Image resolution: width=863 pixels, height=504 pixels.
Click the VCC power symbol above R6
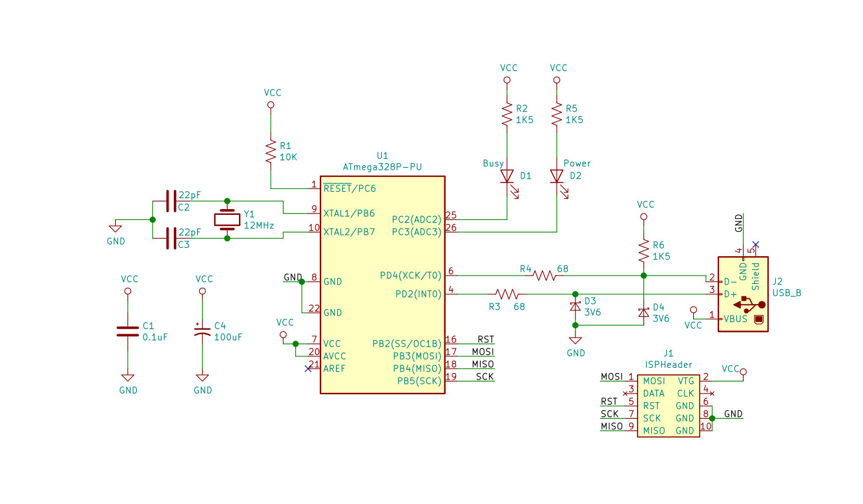pos(643,216)
